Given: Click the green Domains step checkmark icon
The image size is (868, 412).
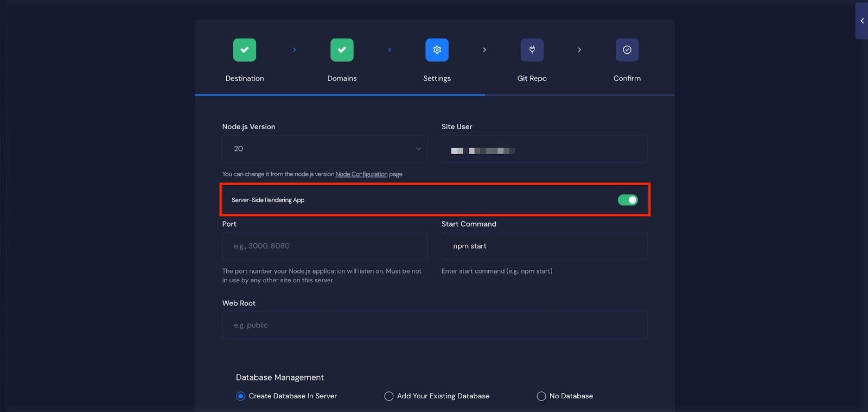Looking at the screenshot, I should pos(342,50).
